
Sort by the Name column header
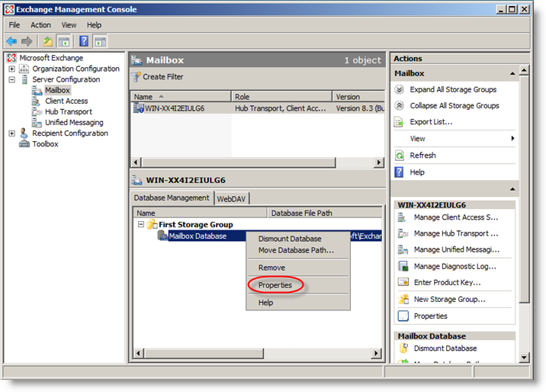pyautogui.click(x=181, y=96)
